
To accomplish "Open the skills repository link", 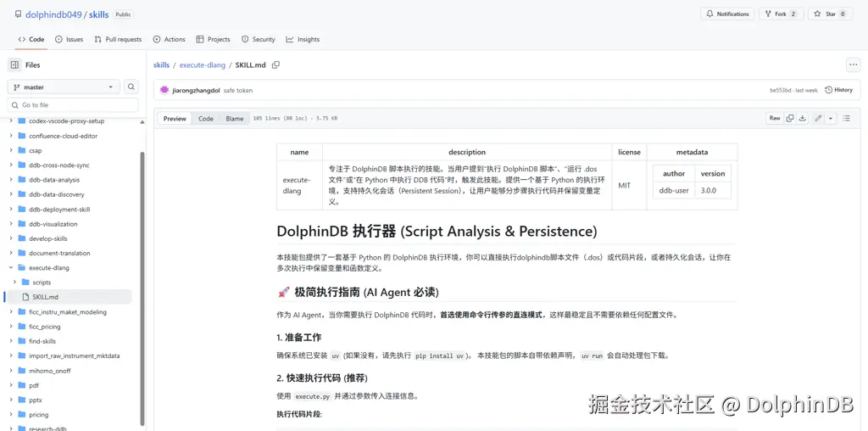I will click(x=98, y=14).
